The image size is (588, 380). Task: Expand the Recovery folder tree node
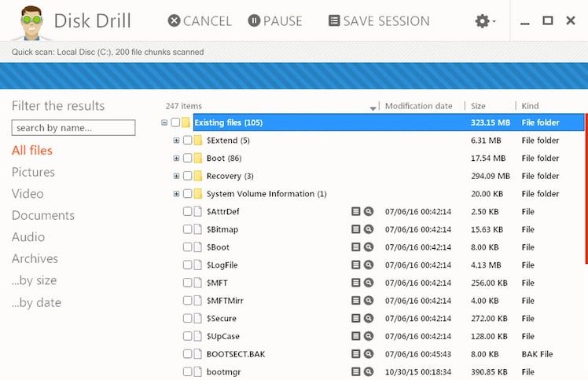coord(176,176)
